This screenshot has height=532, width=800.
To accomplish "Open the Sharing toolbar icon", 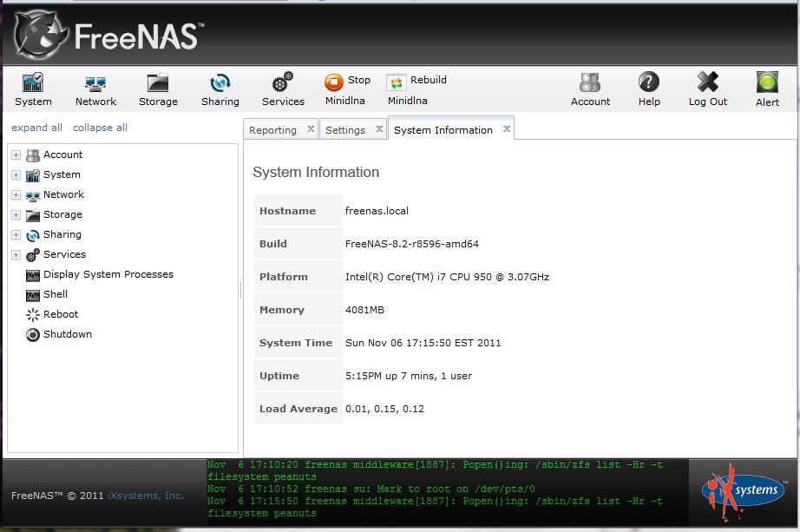I will click(220, 89).
